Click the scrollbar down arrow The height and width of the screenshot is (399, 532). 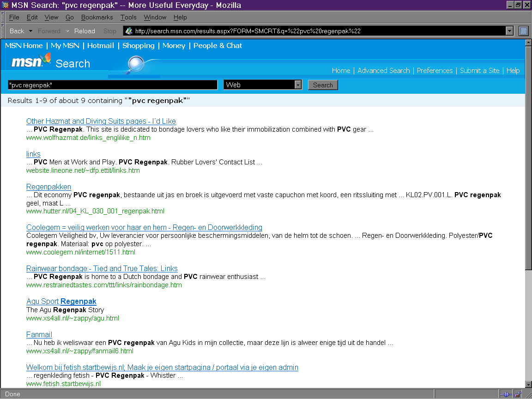[x=528, y=384]
